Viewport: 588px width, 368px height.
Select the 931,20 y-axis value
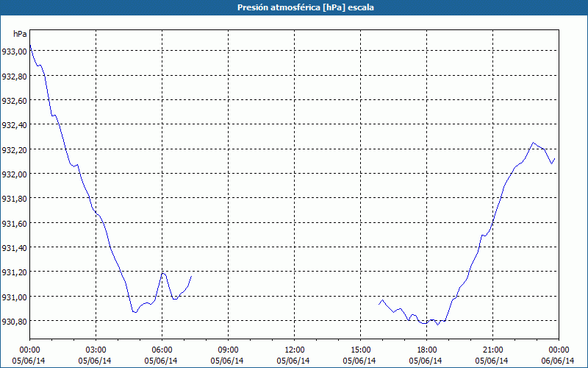14,272
